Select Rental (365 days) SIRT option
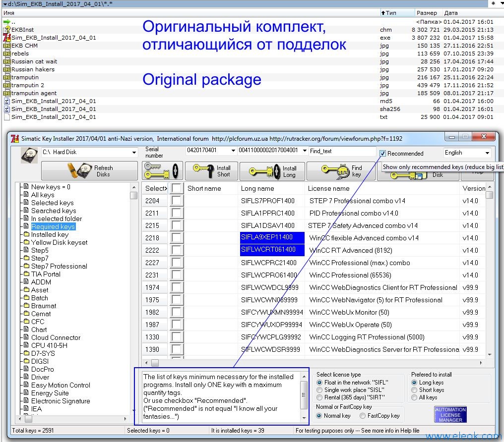 pyautogui.click(x=319, y=397)
